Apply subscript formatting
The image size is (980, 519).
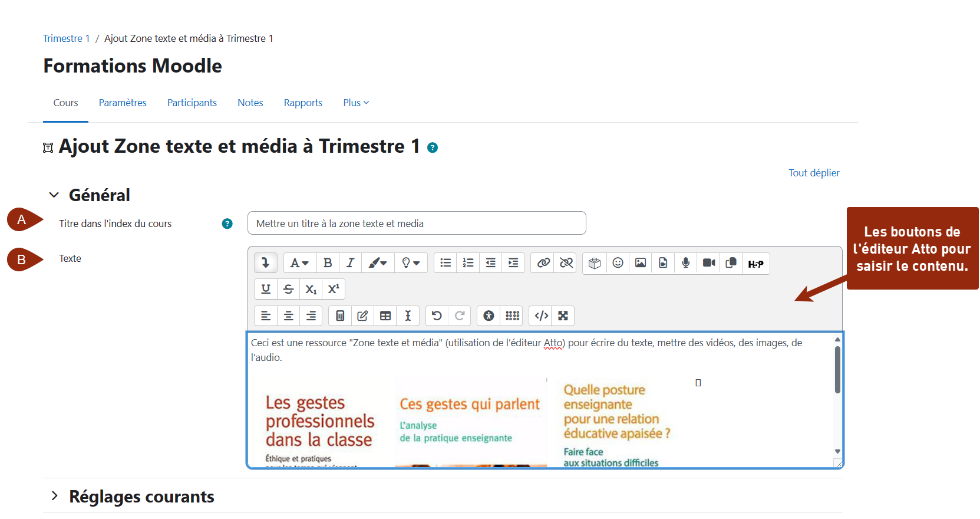tap(311, 289)
